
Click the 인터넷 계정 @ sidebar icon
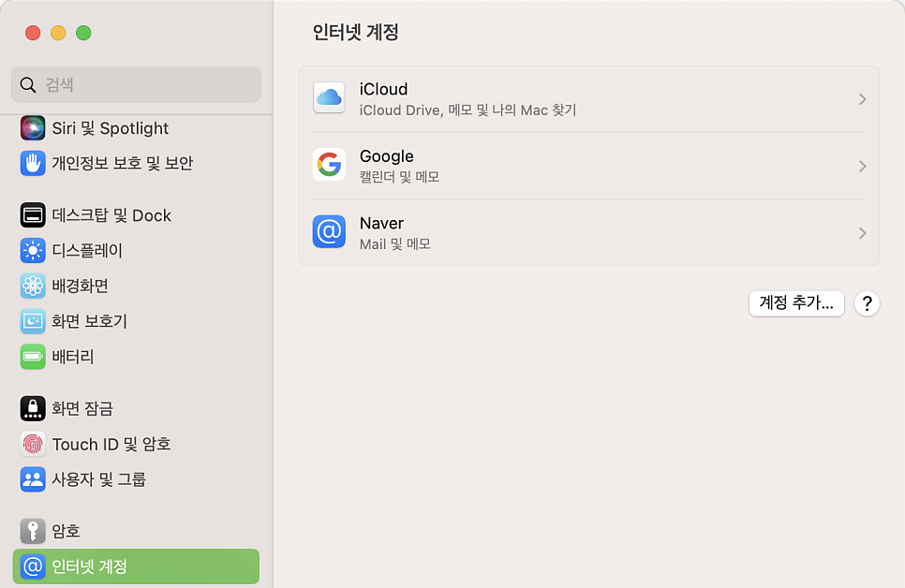(33, 566)
